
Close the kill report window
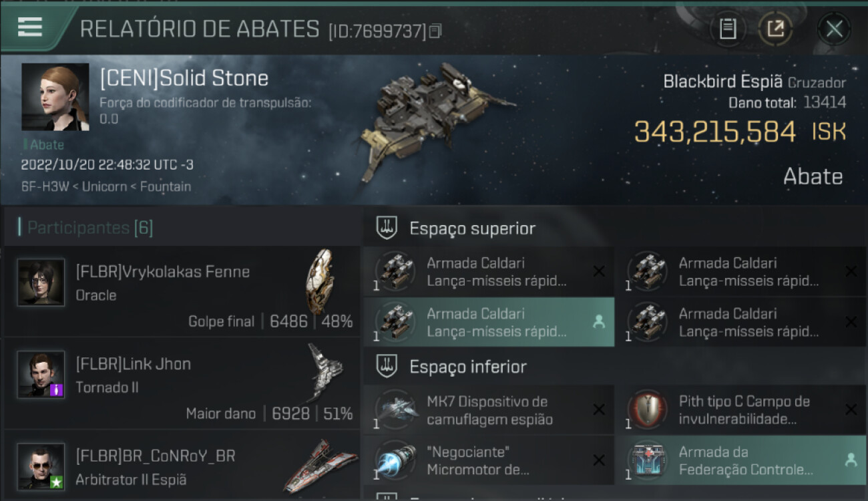pyautogui.click(x=834, y=29)
